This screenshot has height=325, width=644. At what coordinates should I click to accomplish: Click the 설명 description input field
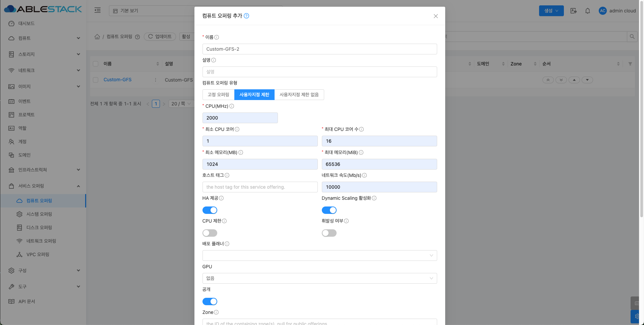click(319, 72)
